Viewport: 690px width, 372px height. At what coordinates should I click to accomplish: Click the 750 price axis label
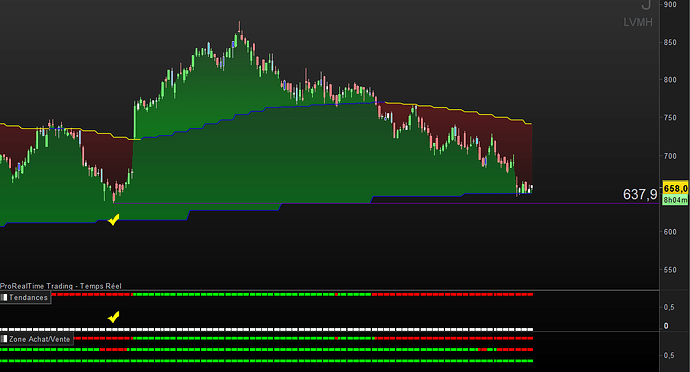[670, 118]
